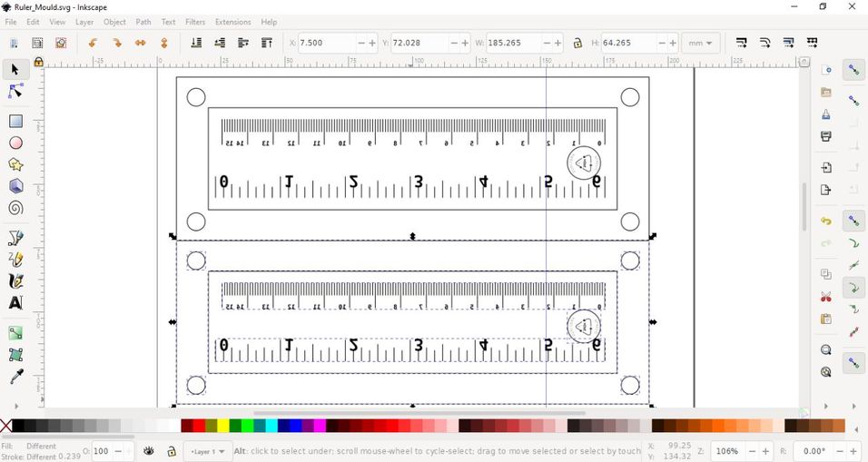Zoom to fit selection icon
Screen dimensions: 868x462
(x=826, y=349)
